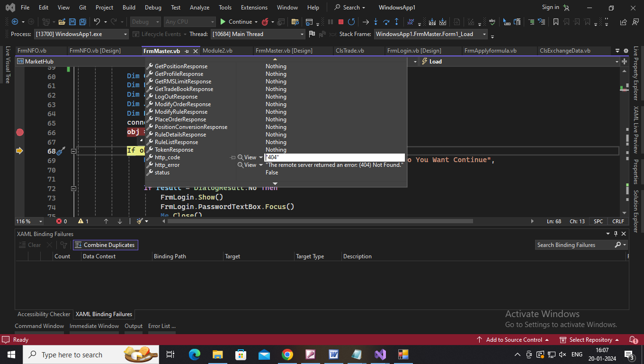Screen dimensions: 644x364
Task: Open Microsoft Edge from the taskbar
Action: pyautogui.click(x=195, y=355)
